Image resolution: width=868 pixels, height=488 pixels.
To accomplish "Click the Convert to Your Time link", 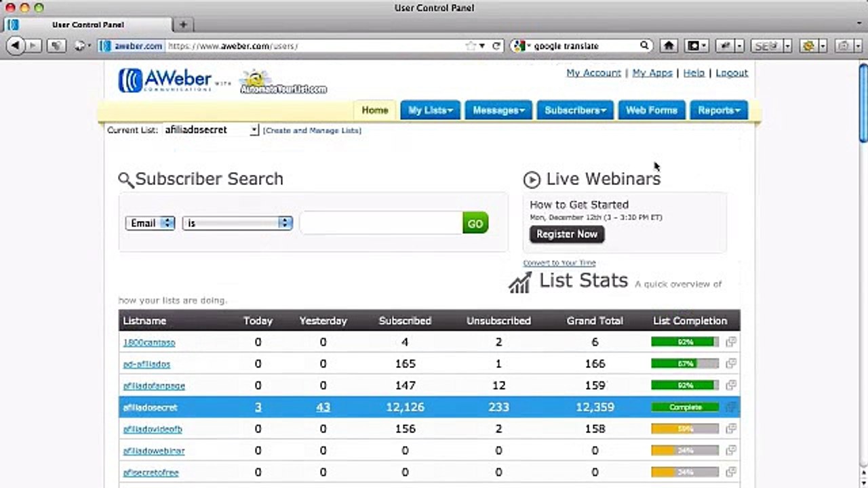I will pos(559,263).
